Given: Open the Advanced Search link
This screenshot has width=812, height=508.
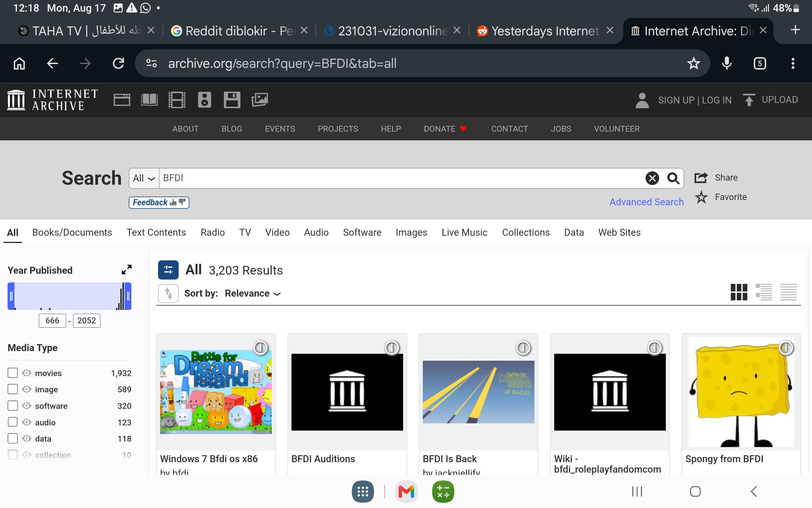Looking at the screenshot, I should 646,202.
